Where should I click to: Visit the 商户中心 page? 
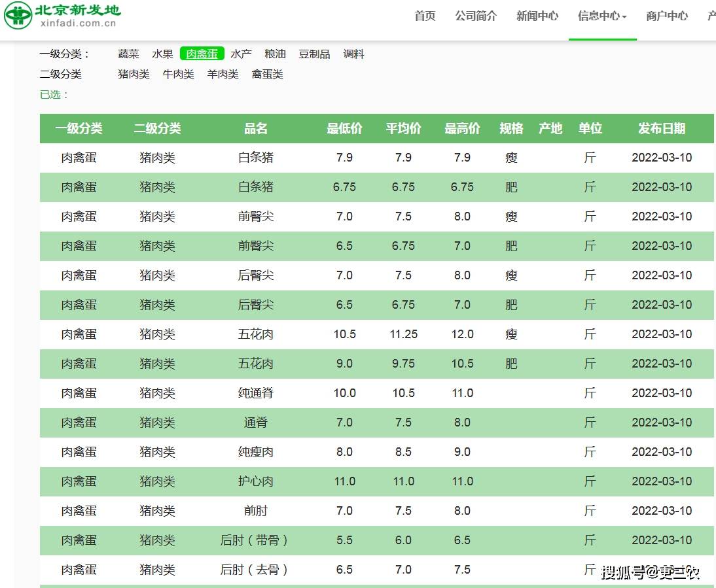[666, 16]
